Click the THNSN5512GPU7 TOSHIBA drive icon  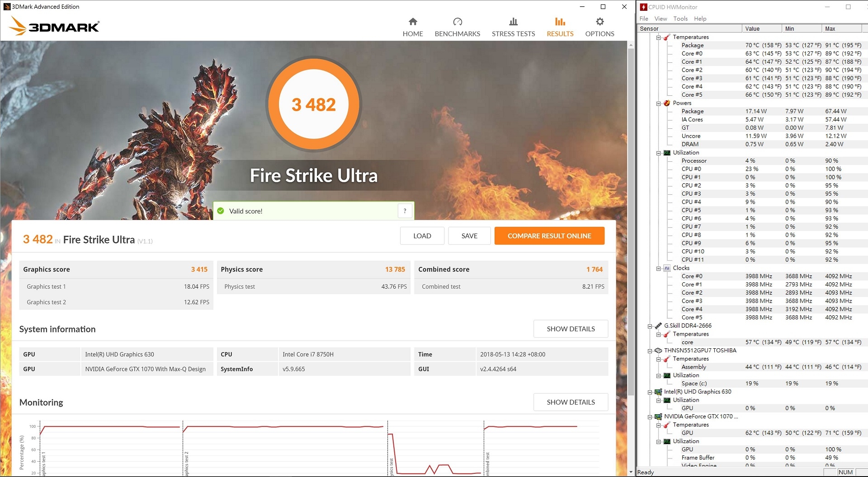click(x=658, y=351)
